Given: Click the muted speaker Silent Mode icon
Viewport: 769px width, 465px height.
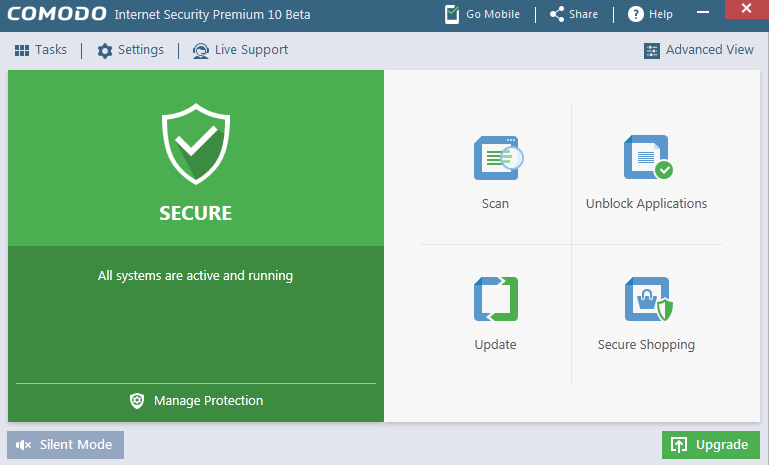Looking at the screenshot, I should coord(23,445).
